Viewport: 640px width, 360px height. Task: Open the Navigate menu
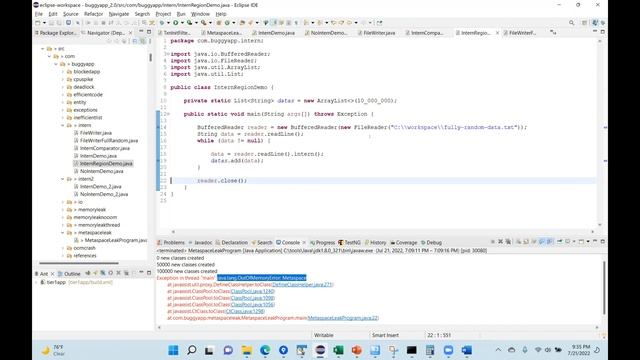pos(119,14)
